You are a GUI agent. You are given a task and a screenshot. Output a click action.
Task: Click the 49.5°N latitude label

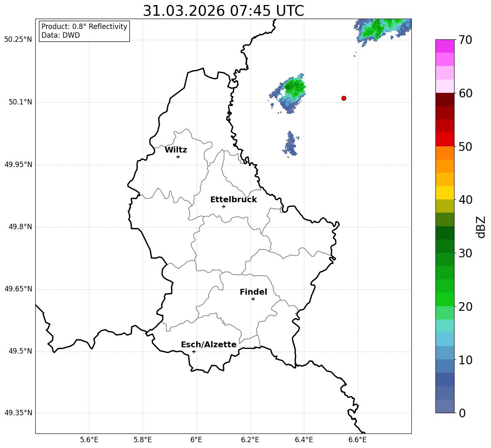click(20, 351)
